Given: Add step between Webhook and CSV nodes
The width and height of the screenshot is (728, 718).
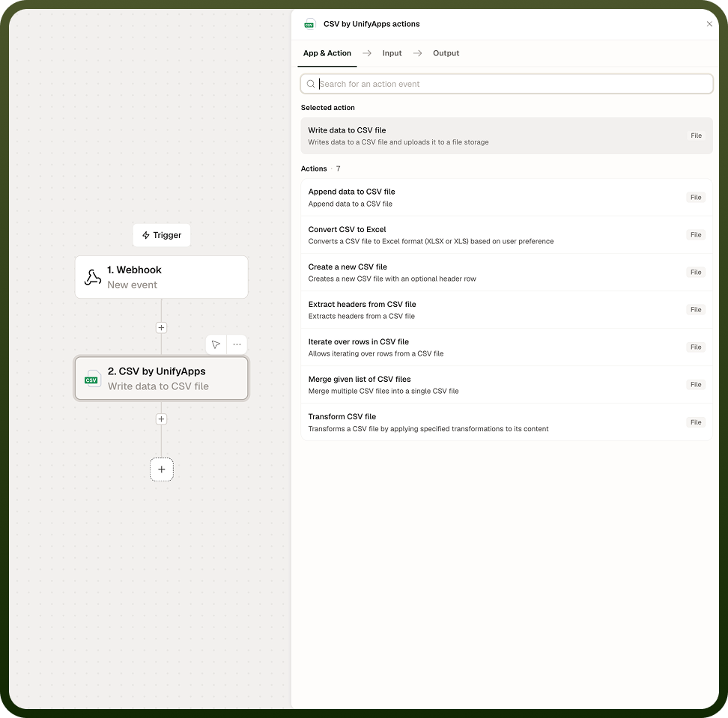Looking at the screenshot, I should coord(161,328).
